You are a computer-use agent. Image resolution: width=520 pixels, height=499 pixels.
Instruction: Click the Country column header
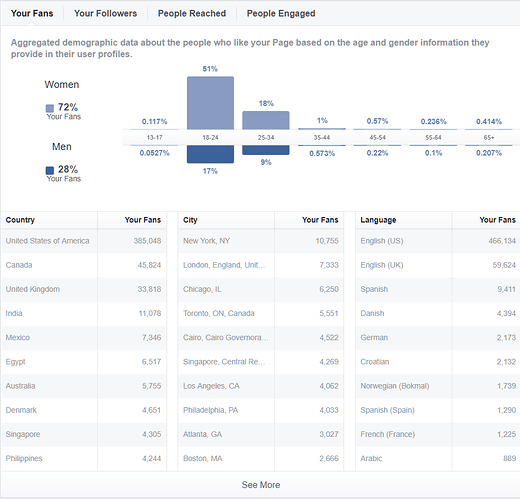click(x=20, y=220)
